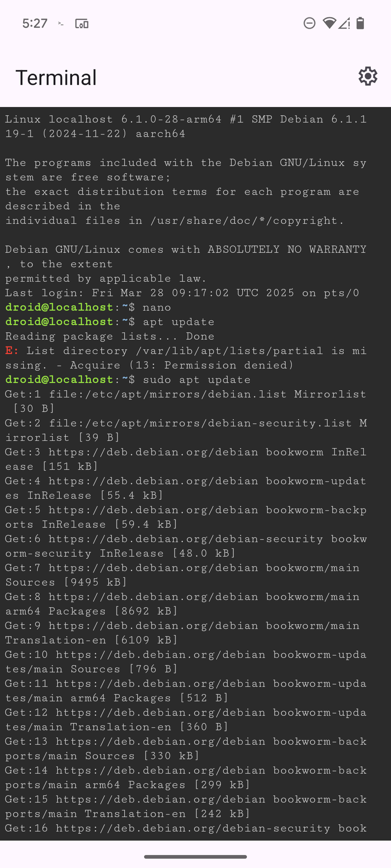391x868 pixels.
Task: Tap the terminal notification icon near the clock
Action: click(60, 24)
